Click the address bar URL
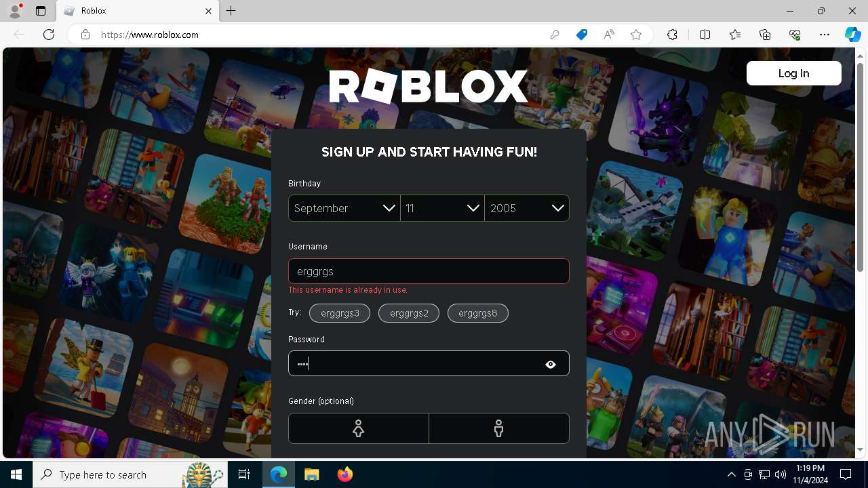 150,35
